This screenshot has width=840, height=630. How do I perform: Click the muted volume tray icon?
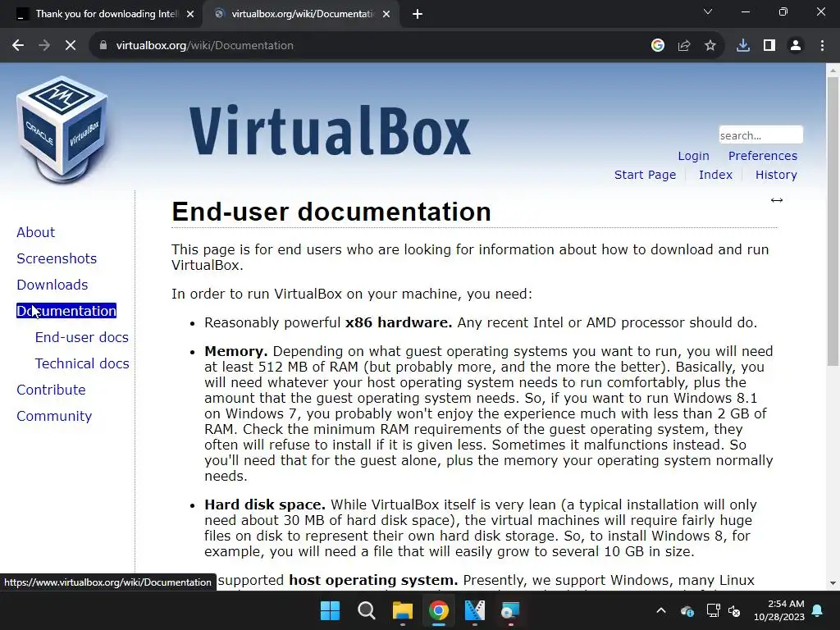click(x=734, y=610)
